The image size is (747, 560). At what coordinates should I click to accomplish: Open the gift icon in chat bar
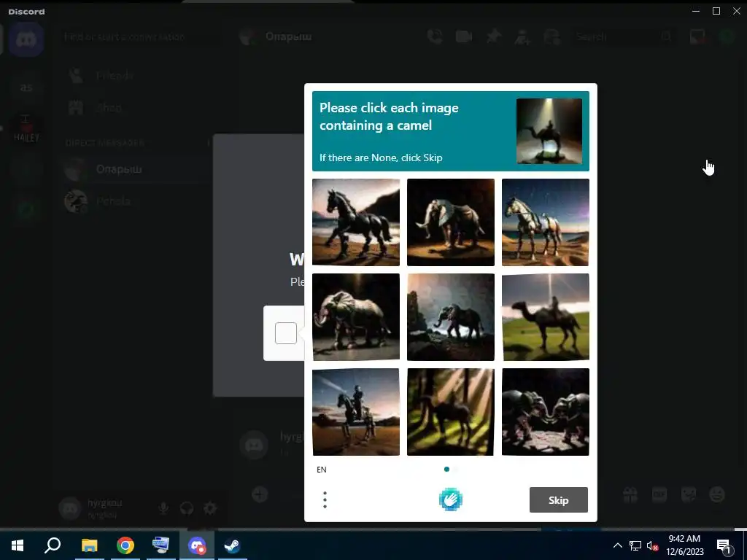pyautogui.click(x=630, y=494)
